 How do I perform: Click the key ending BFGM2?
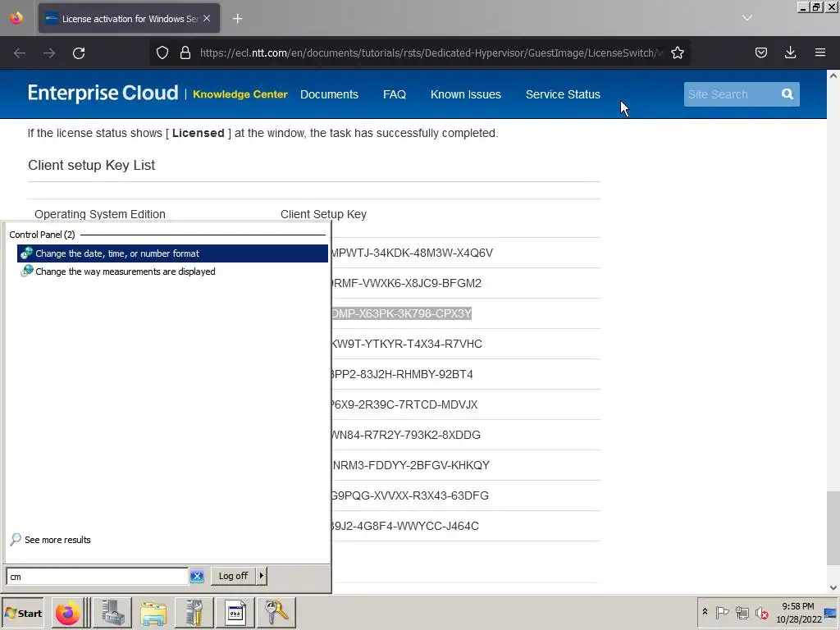[407, 283]
